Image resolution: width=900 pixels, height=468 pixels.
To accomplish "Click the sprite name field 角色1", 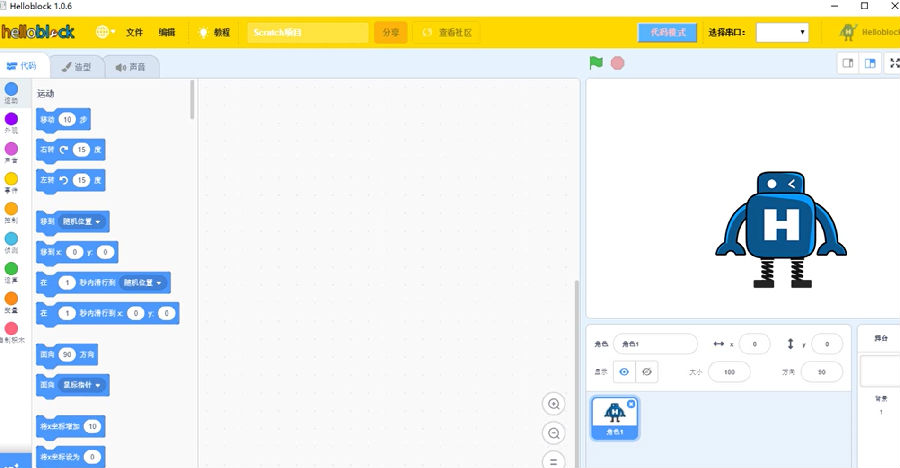I will tap(655, 344).
